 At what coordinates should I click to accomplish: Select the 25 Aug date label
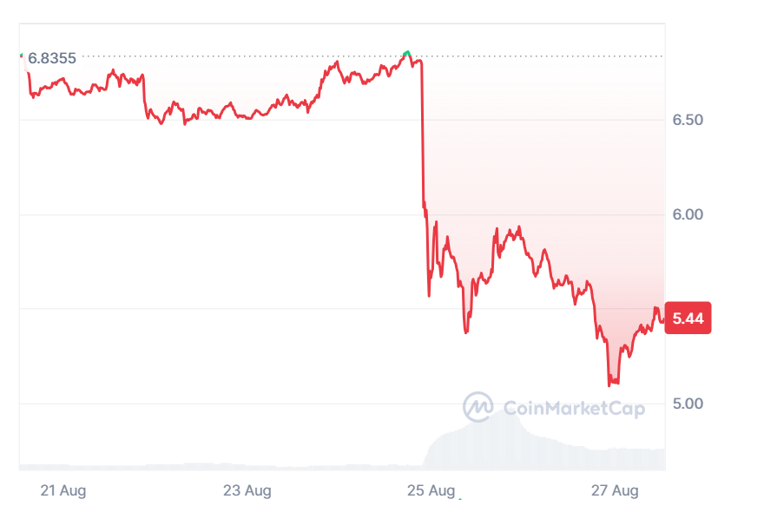click(431, 491)
